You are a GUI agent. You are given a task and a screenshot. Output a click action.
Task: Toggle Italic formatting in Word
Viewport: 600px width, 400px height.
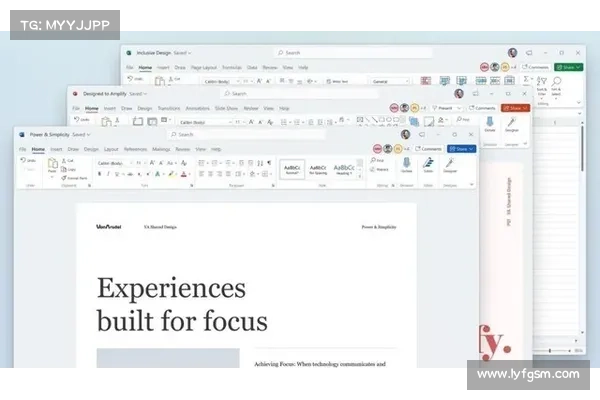pyautogui.click(x=108, y=174)
